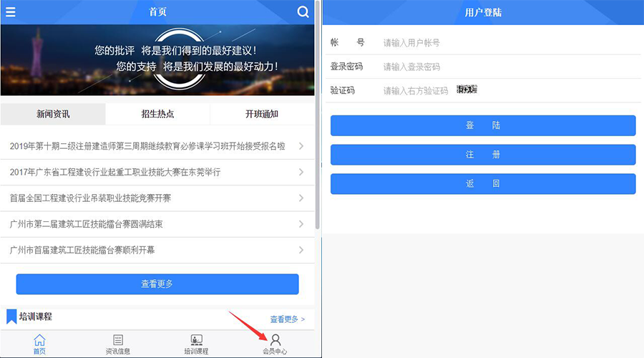
Task: Switch to the 开班通知 tab
Action: point(262,114)
